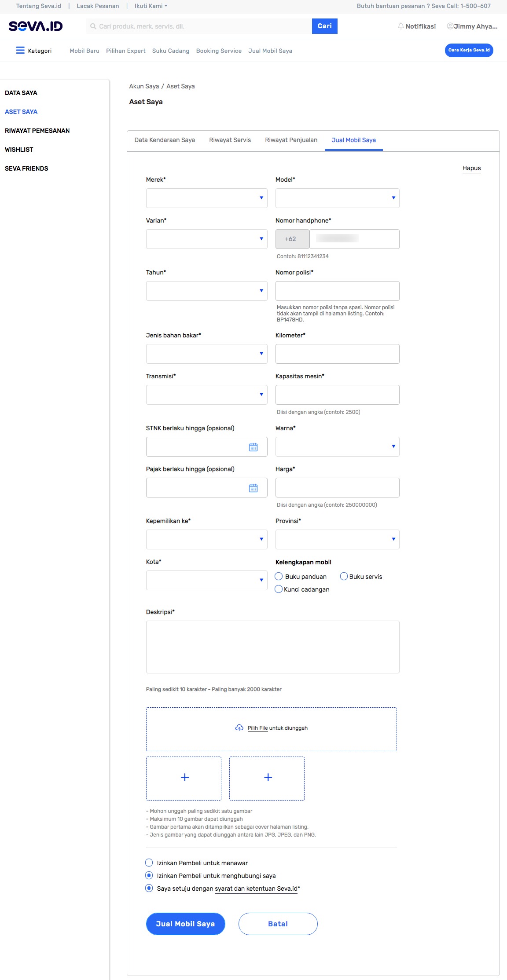Expand the Merek dropdown
This screenshot has width=507, height=980.
coord(207,198)
